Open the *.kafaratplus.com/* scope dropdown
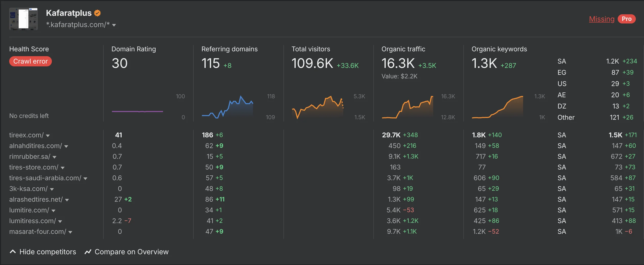Screen dimensions: 644x265 pos(114,25)
